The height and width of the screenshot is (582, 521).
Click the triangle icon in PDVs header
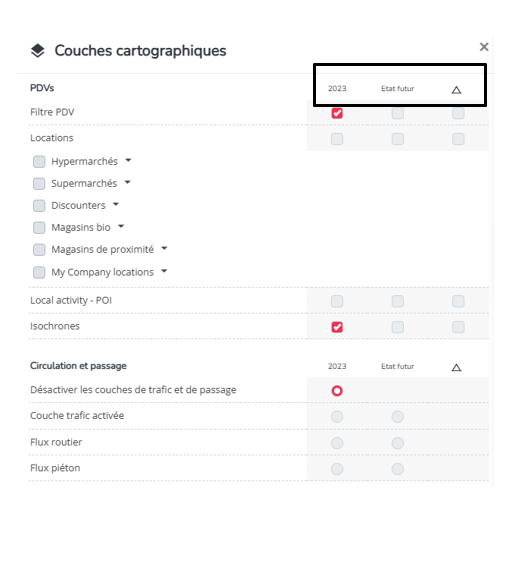(456, 90)
